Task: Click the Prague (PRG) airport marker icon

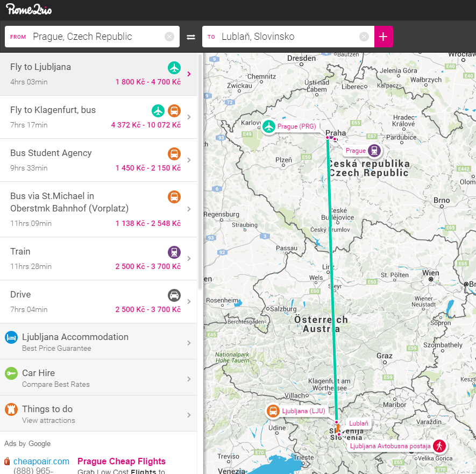Action: [x=269, y=126]
